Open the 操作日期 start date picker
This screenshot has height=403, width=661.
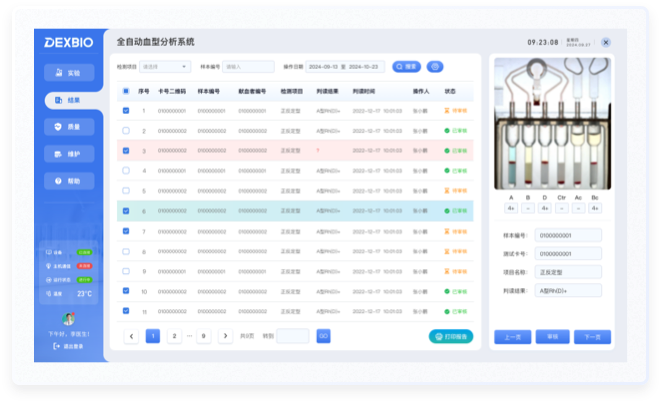click(323, 67)
